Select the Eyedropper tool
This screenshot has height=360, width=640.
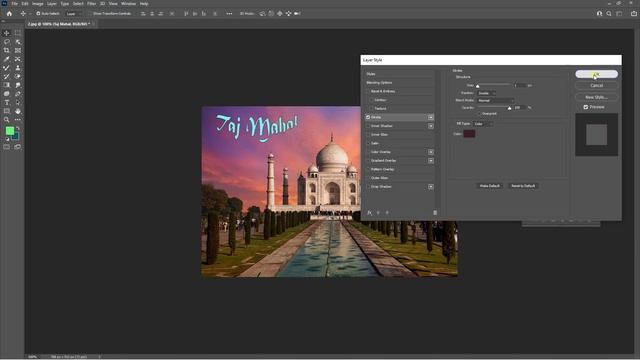(7, 59)
